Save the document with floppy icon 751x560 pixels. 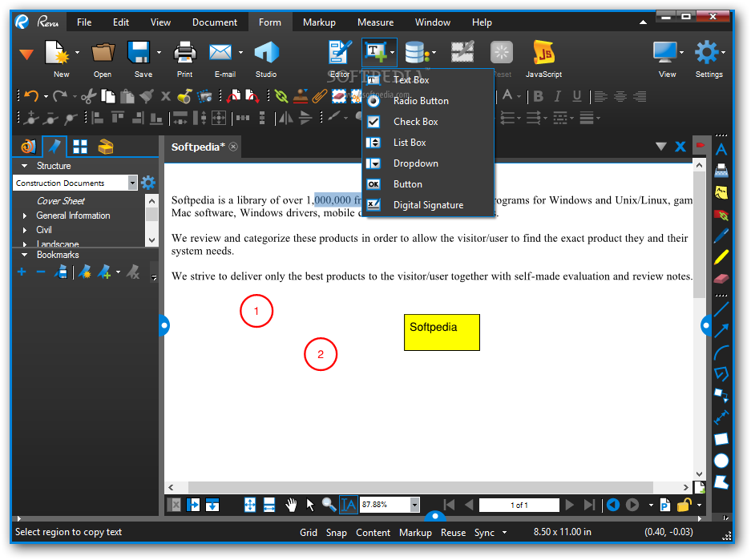point(139,53)
